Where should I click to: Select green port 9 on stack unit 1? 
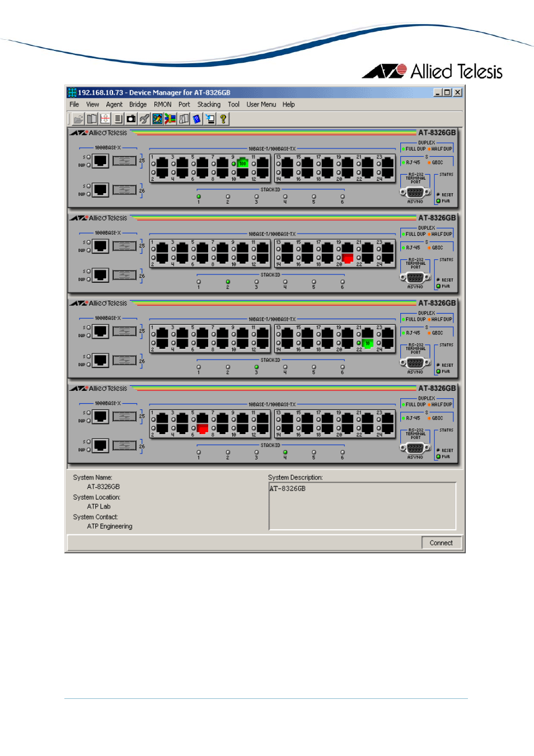point(242,163)
